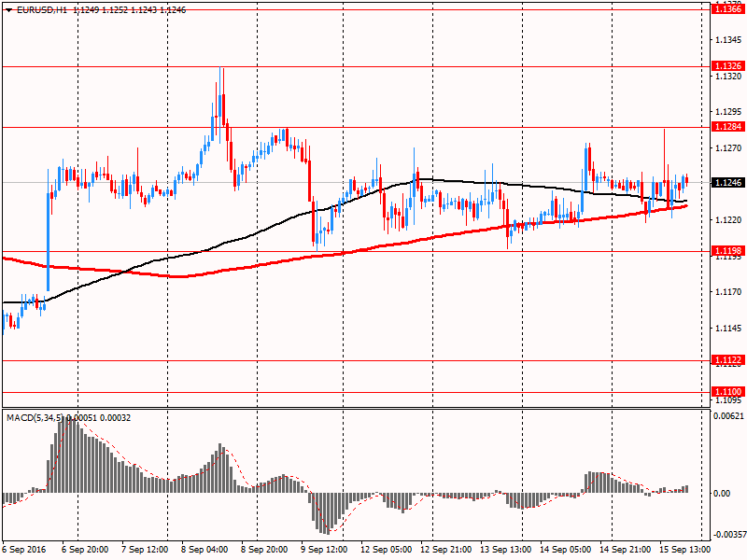This screenshot has width=747, height=560.
Task: Click the 6 Sep 2016 time label
Action: coord(24,550)
